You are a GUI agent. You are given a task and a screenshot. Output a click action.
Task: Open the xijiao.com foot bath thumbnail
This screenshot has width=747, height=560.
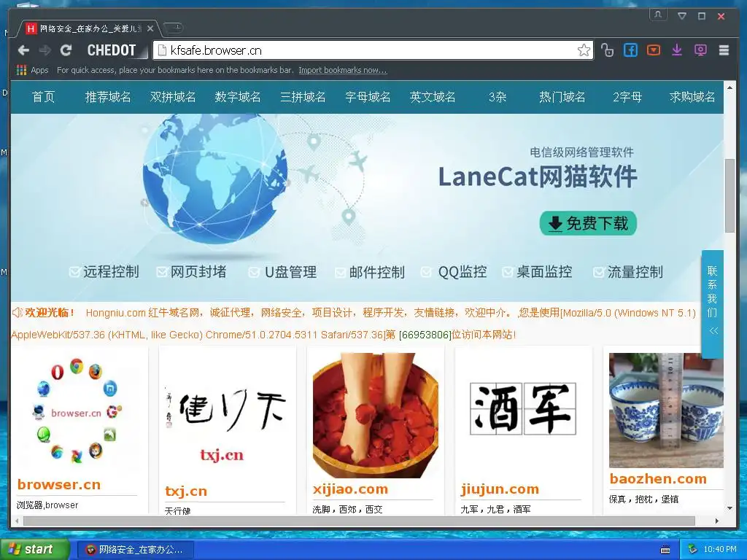pos(376,415)
